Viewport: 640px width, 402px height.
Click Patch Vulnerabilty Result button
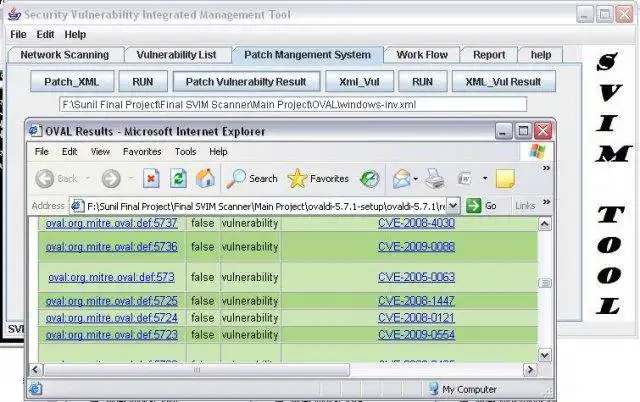click(246, 82)
